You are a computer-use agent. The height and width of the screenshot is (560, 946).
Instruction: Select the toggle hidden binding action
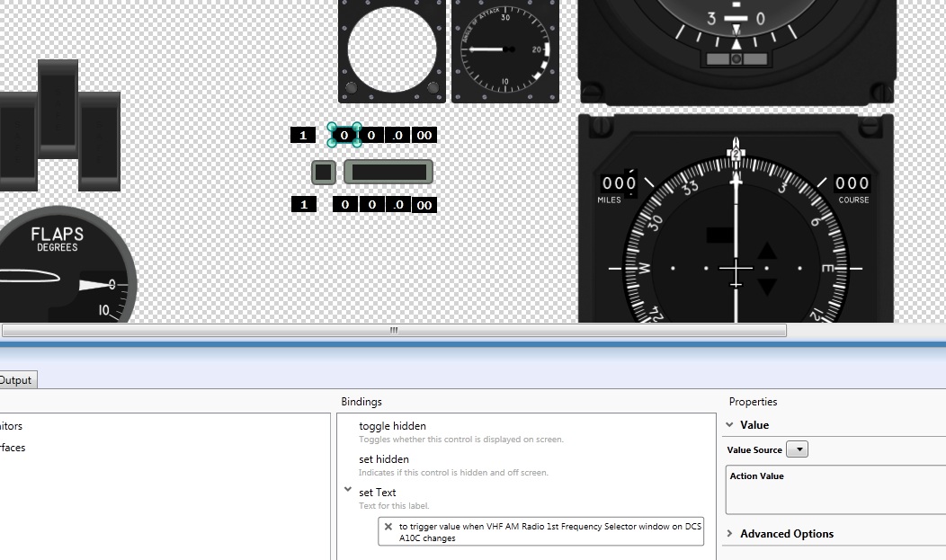392,425
